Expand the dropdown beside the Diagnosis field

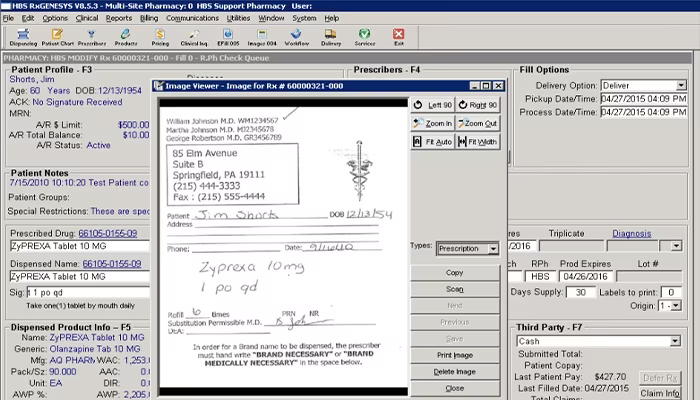676,246
